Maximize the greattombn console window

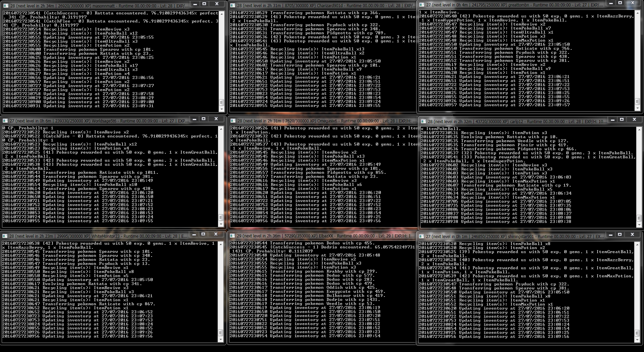pos(620,3)
